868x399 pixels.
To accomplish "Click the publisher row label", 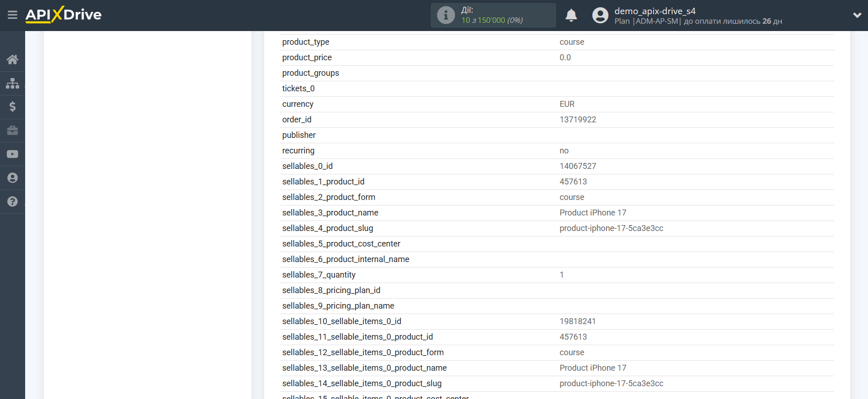I will click(299, 135).
